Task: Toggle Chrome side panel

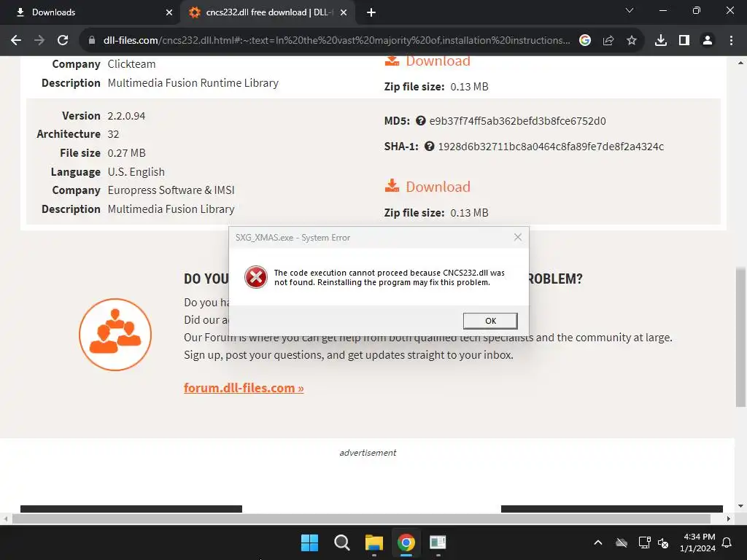Action: point(684,41)
